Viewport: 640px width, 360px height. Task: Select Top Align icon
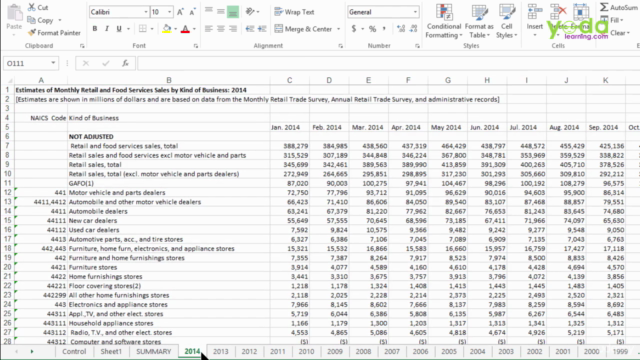[209, 11]
